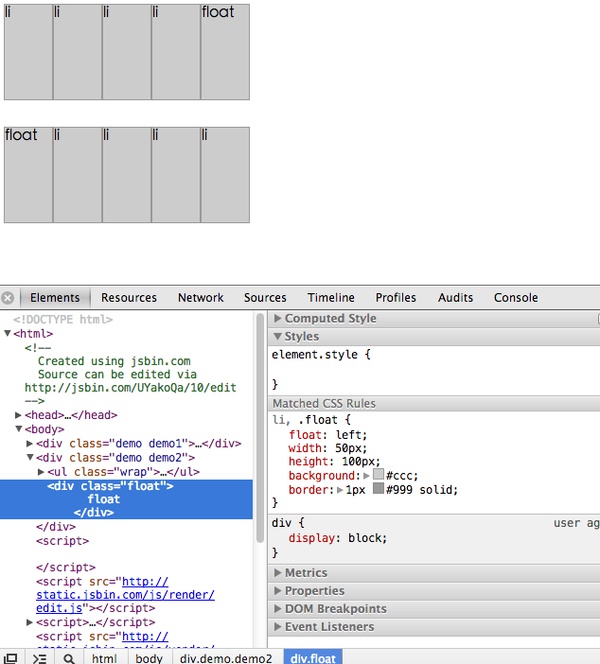Expand the border shorthand property arrow
This screenshot has height=664, width=600.
[x=340, y=490]
